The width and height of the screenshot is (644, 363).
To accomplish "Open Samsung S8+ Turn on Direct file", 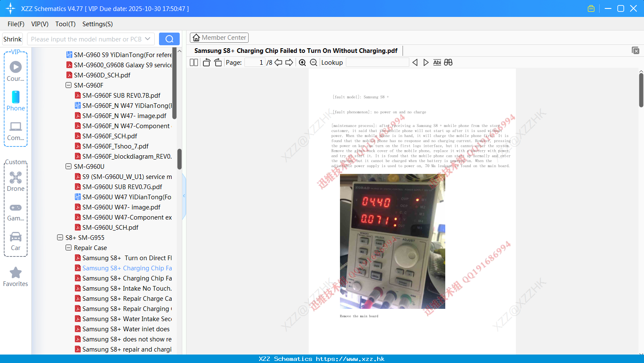I will 123,258.
